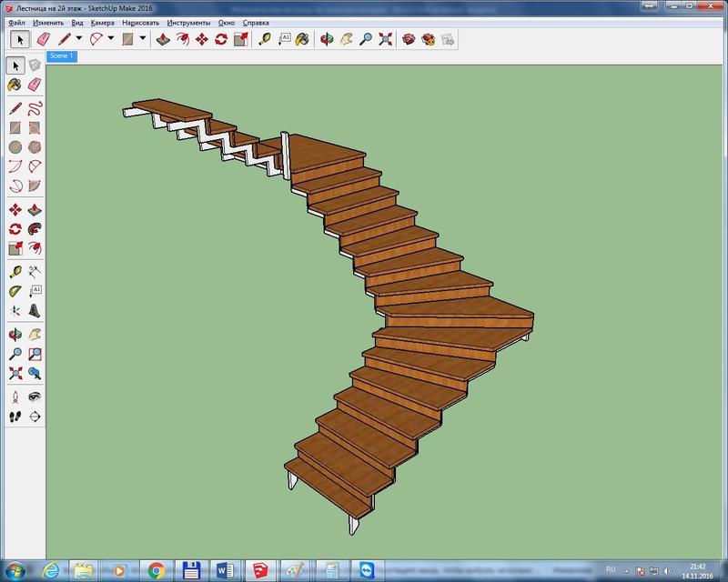The image size is (728, 582).
Task: Choose the Protractor tool in left toolbar
Action: [15, 291]
